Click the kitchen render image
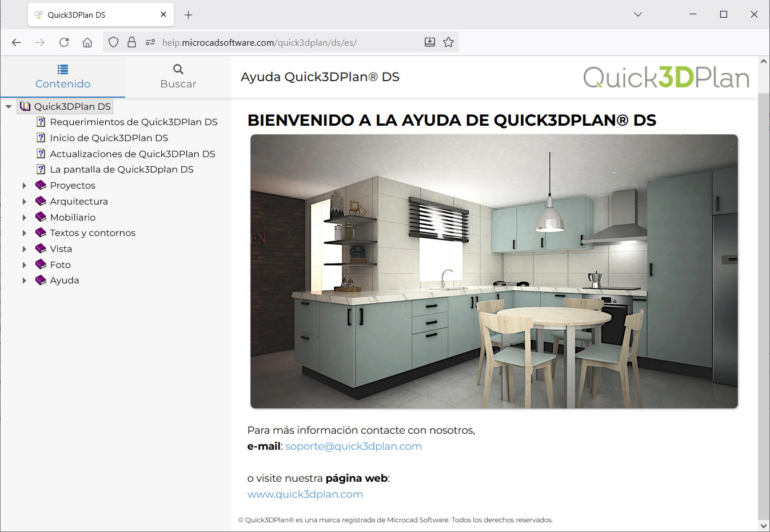This screenshot has width=770, height=532. click(x=494, y=271)
